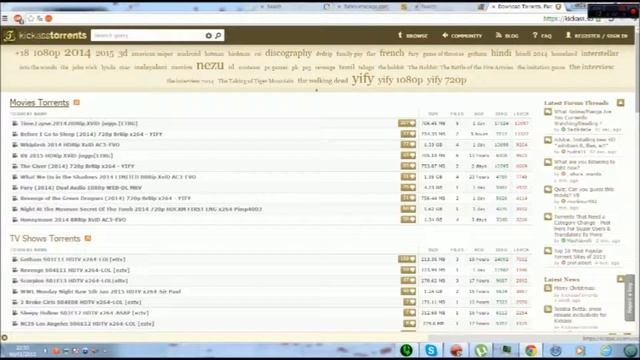Open What We Do in the Shadows torrent
This screenshot has width=640, height=360.
click(108, 177)
